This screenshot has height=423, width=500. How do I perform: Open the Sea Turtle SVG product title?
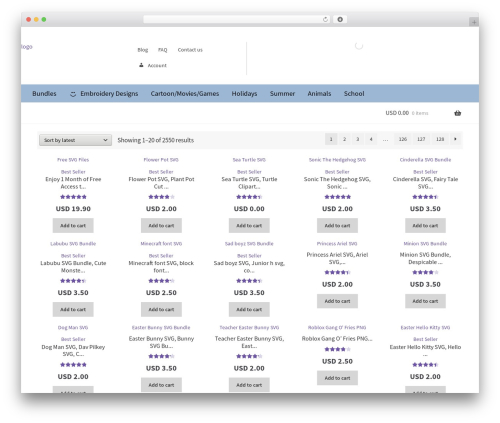[x=249, y=160]
